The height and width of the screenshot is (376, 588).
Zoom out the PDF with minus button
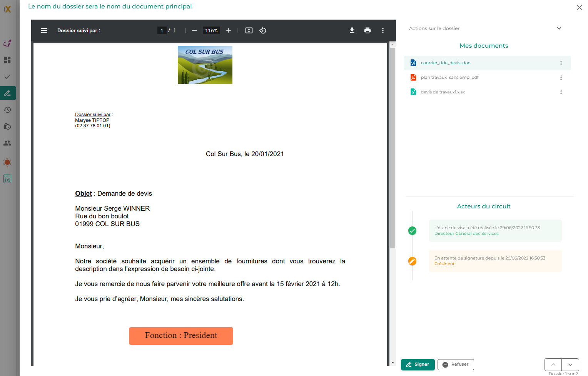194,30
